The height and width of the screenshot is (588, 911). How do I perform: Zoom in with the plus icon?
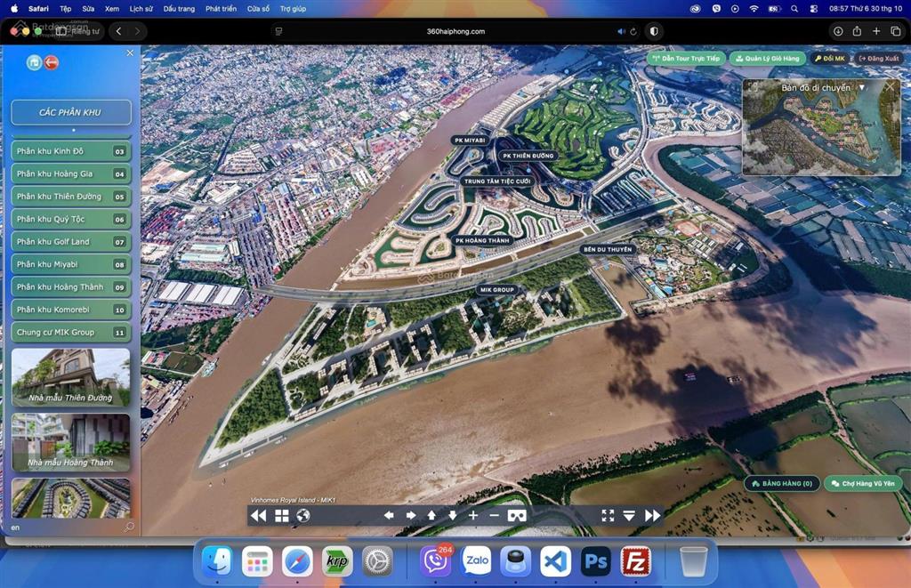pos(473,515)
